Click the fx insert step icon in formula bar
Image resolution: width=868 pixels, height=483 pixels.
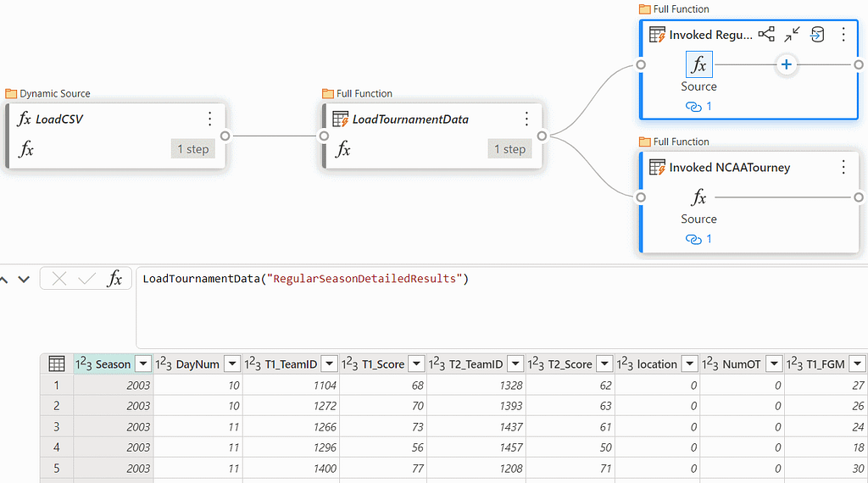114,279
